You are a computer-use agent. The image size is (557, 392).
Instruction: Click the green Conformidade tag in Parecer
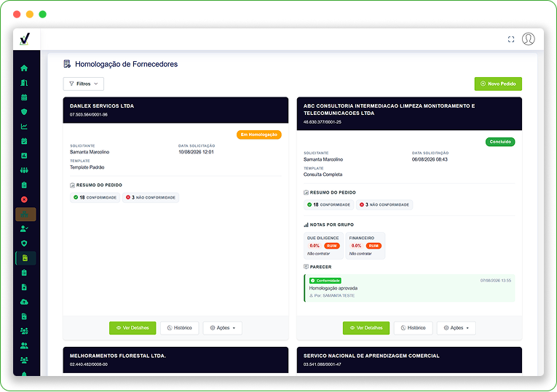[x=325, y=281]
